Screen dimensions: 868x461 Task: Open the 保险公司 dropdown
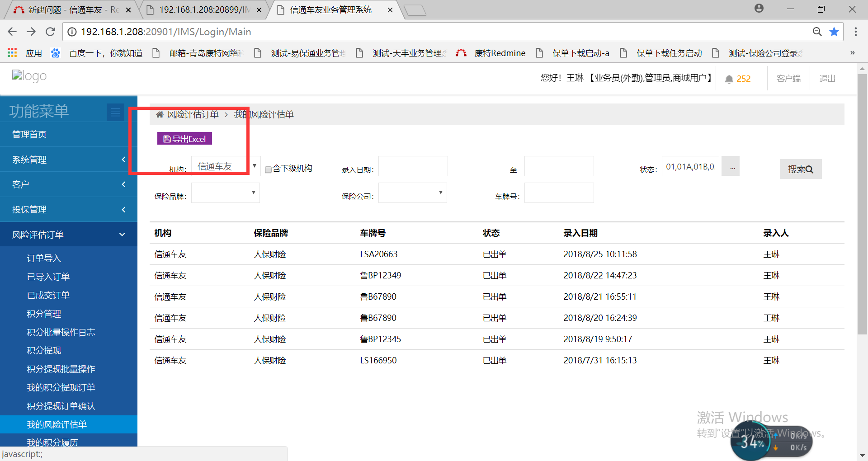click(412, 193)
